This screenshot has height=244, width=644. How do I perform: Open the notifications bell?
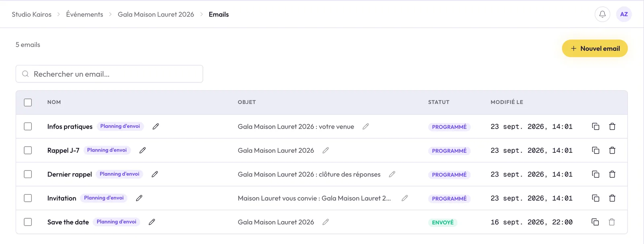[602, 14]
